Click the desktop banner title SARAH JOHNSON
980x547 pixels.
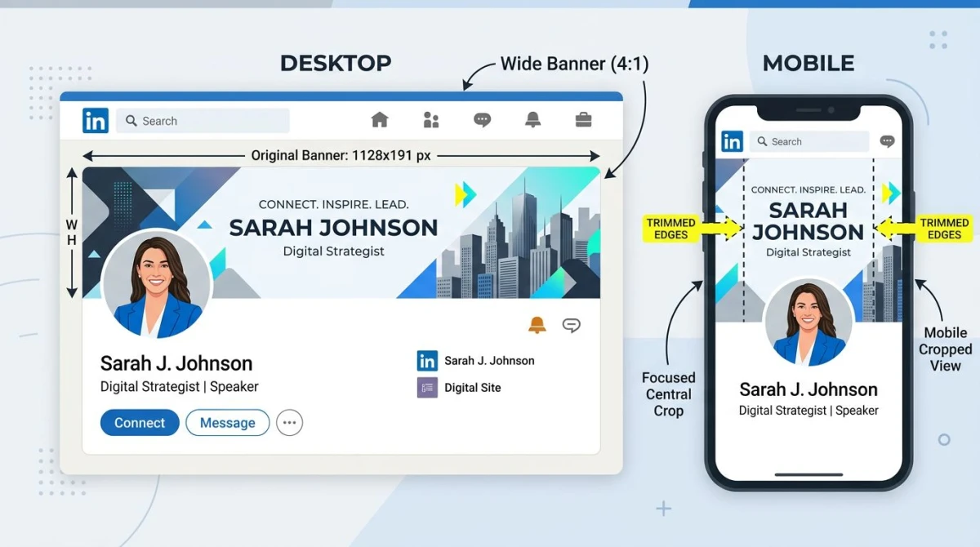click(333, 228)
